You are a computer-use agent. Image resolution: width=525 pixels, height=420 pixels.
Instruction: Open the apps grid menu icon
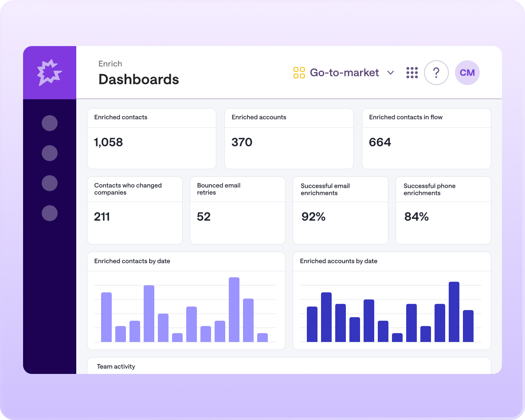pyautogui.click(x=412, y=73)
